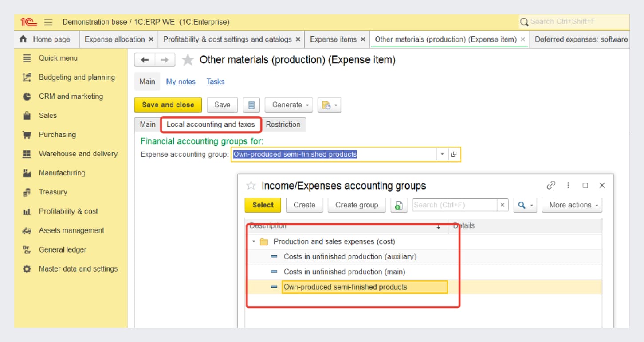The width and height of the screenshot is (644, 342).
Task: Open the Manufacturing section in the sidebar
Action: click(62, 173)
